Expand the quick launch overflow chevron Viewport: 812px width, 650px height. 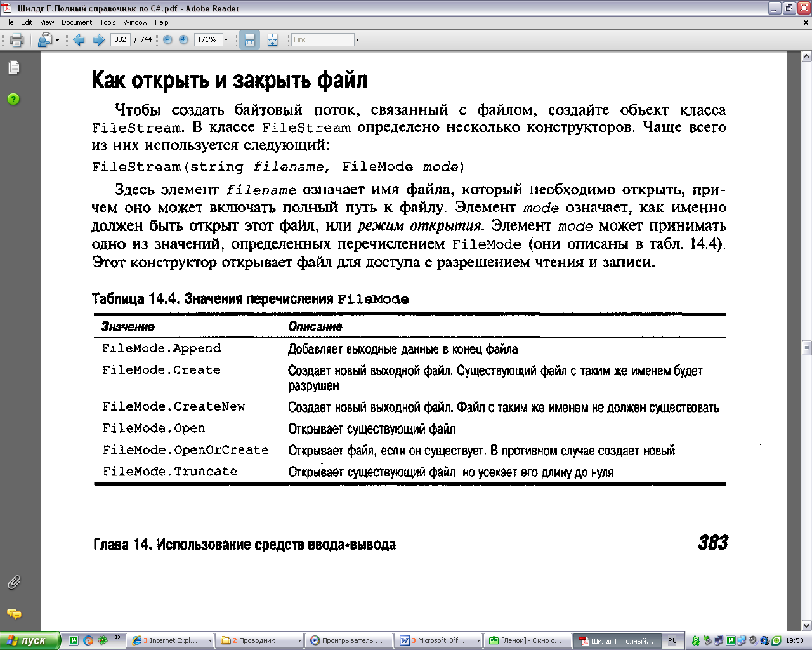117,637
